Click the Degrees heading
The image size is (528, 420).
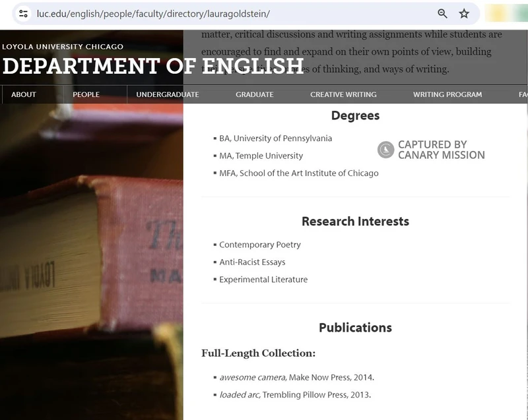tap(355, 115)
